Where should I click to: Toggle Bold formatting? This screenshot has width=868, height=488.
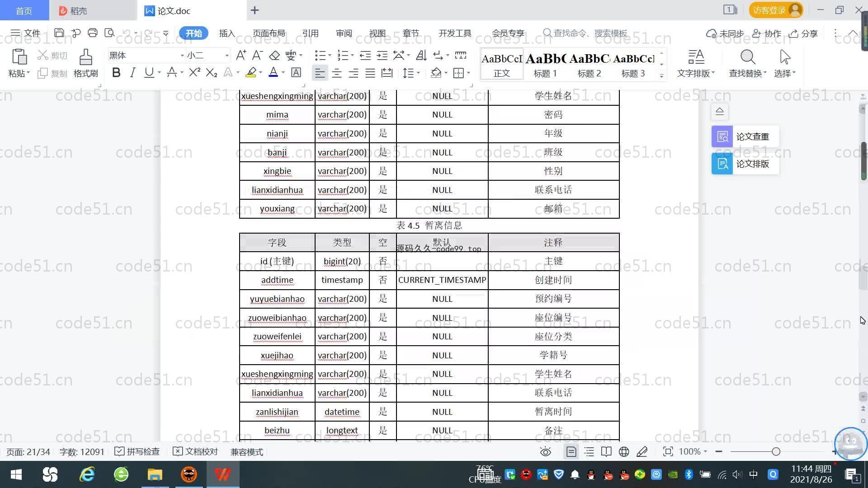(116, 72)
